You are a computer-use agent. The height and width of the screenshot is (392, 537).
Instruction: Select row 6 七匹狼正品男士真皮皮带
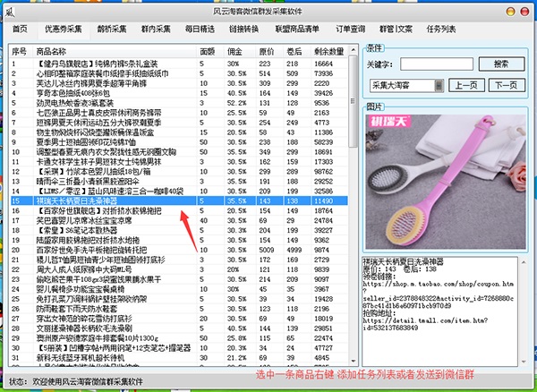click(178, 113)
